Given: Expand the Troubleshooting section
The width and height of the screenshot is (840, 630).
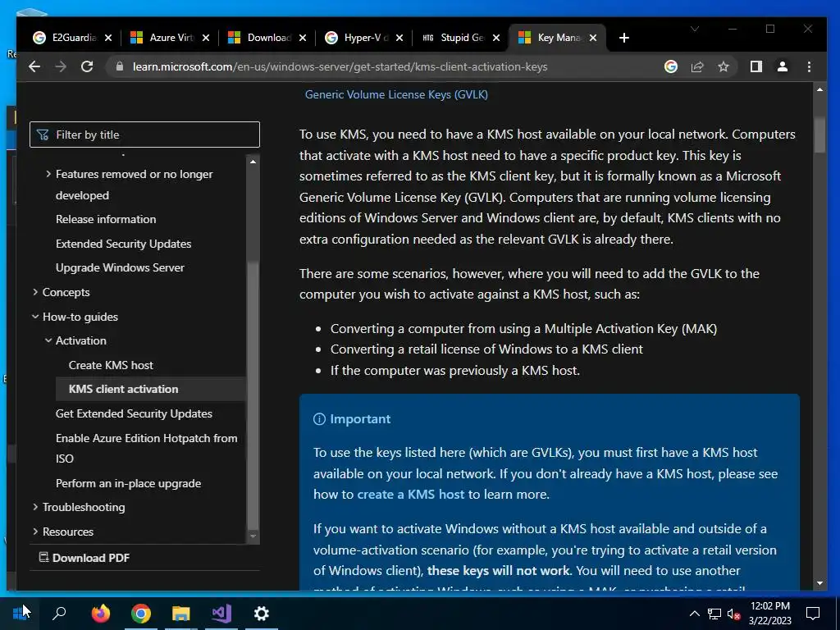Looking at the screenshot, I should [35, 507].
